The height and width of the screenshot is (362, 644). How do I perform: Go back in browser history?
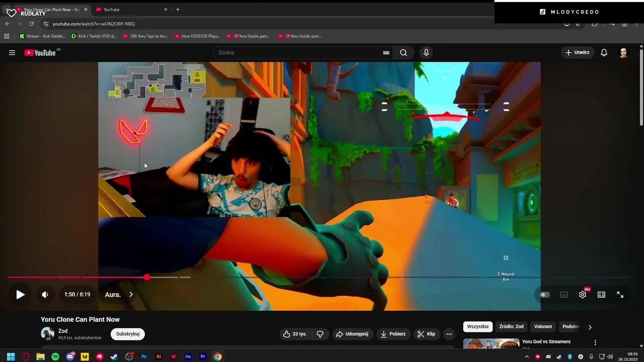(x=8, y=24)
